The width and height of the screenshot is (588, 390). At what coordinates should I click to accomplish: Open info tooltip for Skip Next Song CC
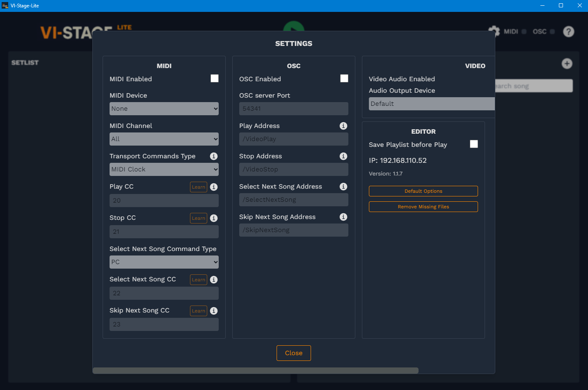(214, 311)
